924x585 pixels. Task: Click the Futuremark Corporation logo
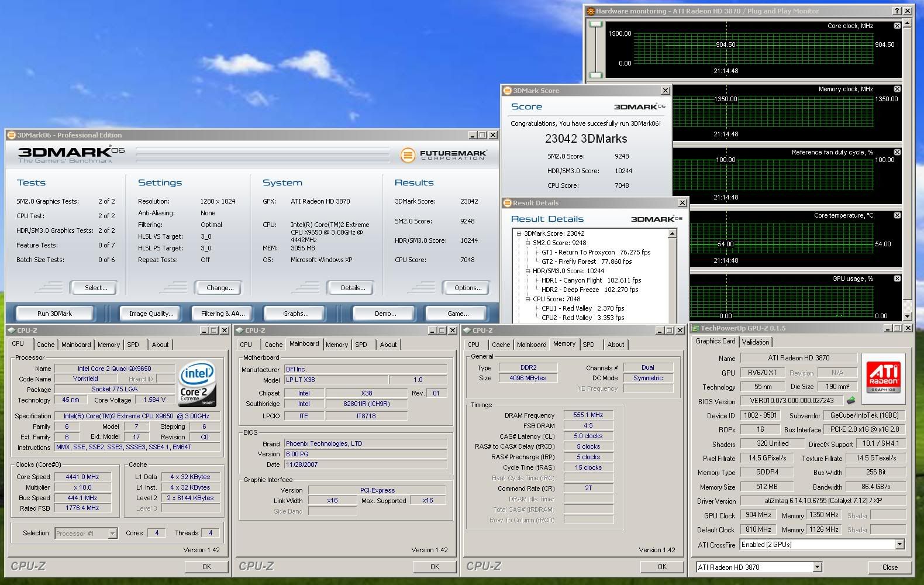443,155
